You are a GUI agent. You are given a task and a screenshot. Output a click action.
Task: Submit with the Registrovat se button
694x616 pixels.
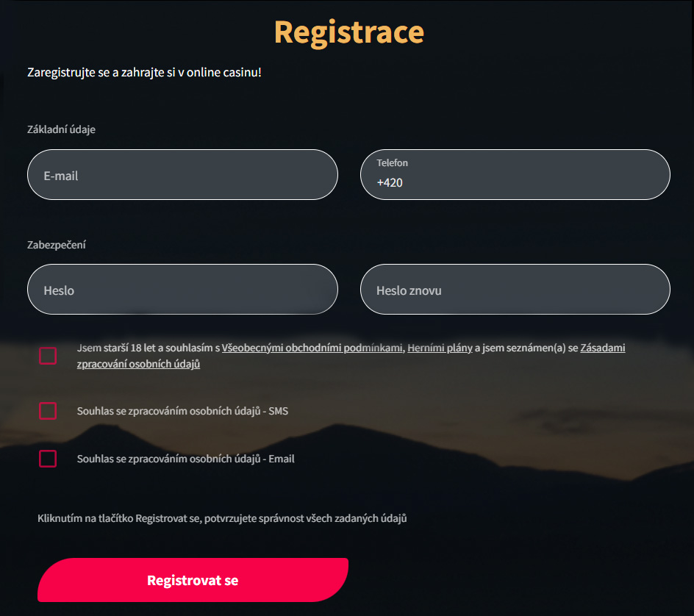pyautogui.click(x=193, y=580)
